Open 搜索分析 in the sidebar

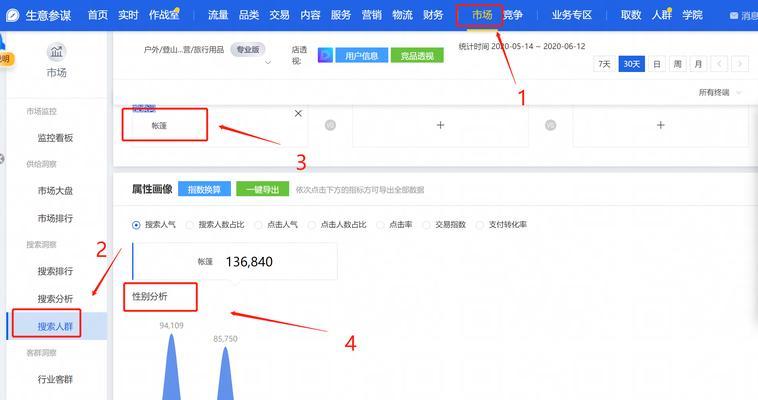pos(56,298)
